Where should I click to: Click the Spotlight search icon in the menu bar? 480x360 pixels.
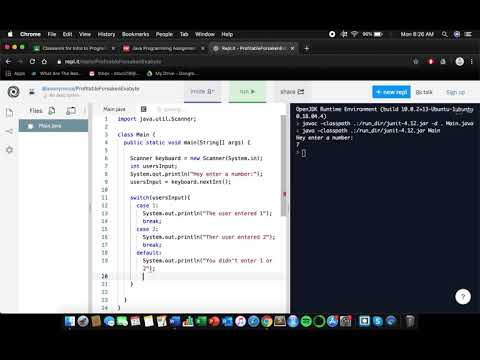tap(445, 34)
